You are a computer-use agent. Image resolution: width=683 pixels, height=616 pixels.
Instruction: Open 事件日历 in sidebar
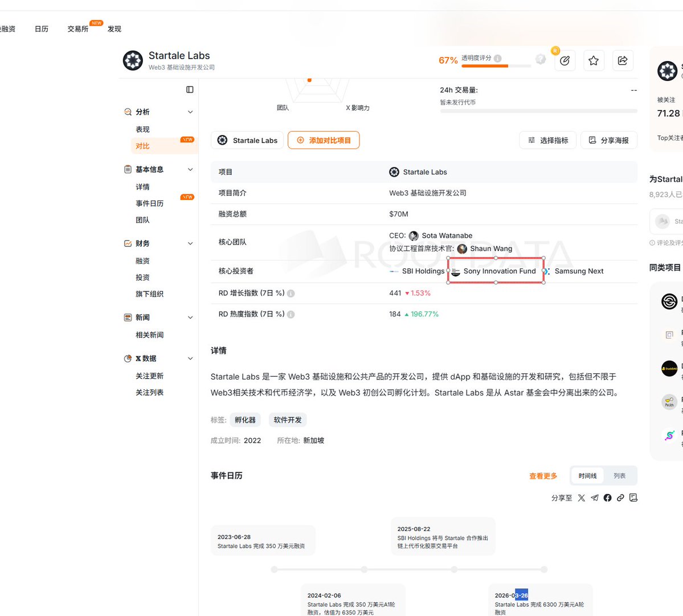pyautogui.click(x=149, y=203)
